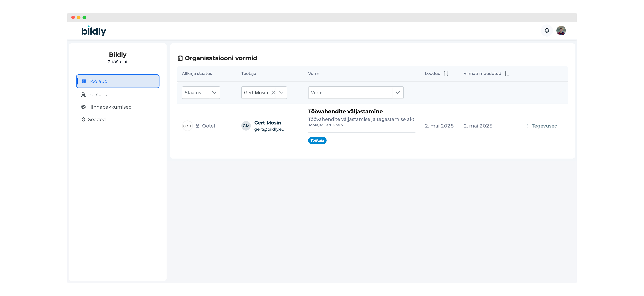Expand the Töötaja filter dropdown chevron
This screenshot has width=644, height=296.
(281, 93)
